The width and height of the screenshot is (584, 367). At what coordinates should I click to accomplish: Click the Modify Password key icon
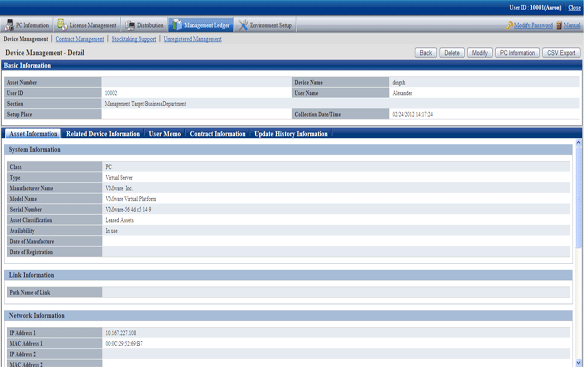509,25
